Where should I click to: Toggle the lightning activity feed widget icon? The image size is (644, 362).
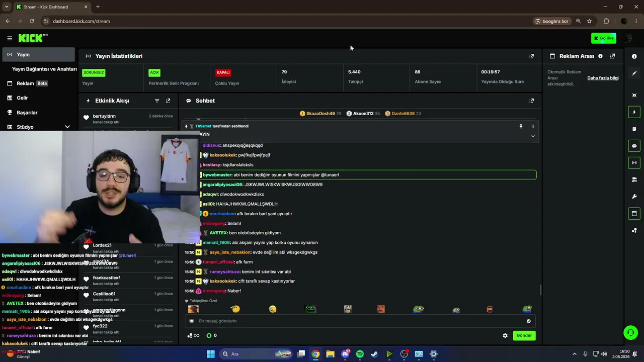634,112
